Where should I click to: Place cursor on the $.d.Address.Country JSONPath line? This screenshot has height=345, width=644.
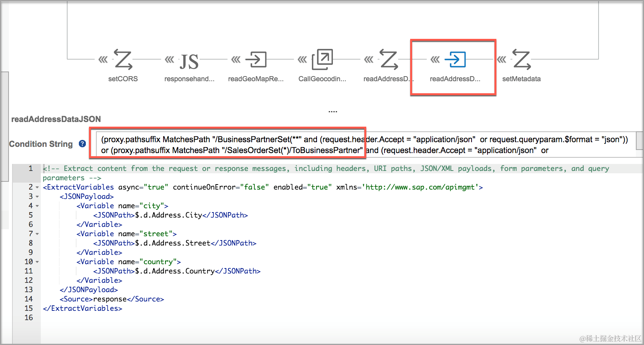pyautogui.click(x=177, y=271)
